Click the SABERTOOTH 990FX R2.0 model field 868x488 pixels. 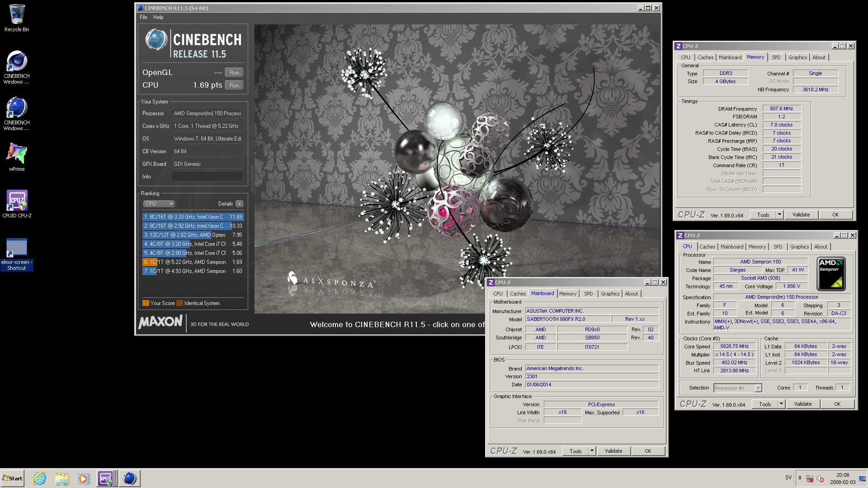point(567,319)
